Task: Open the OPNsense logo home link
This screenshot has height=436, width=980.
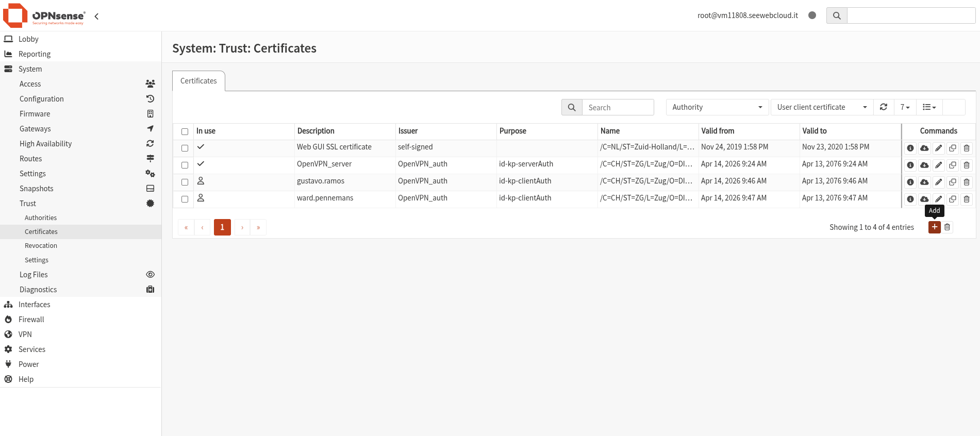Action: [x=44, y=15]
